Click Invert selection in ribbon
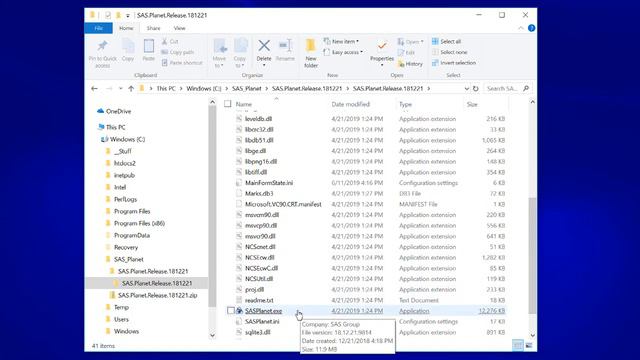The width and height of the screenshot is (640, 360). point(453,63)
